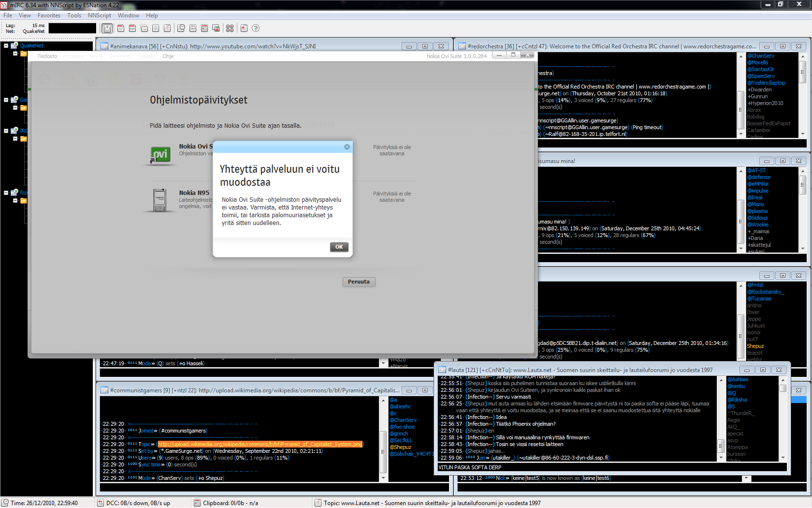Click the folder icon under QuakeNet
This screenshot has width=812, height=508.
[23, 54]
